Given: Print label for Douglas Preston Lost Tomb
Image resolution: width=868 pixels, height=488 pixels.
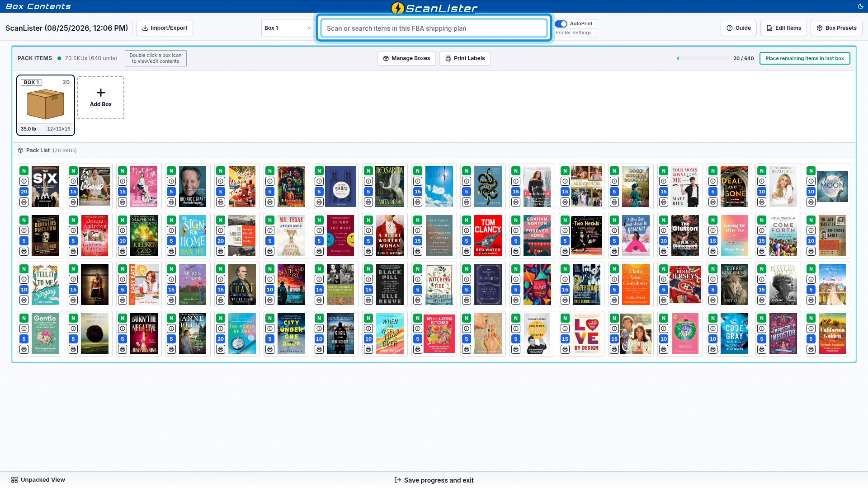Looking at the screenshot, I should coord(24,251).
